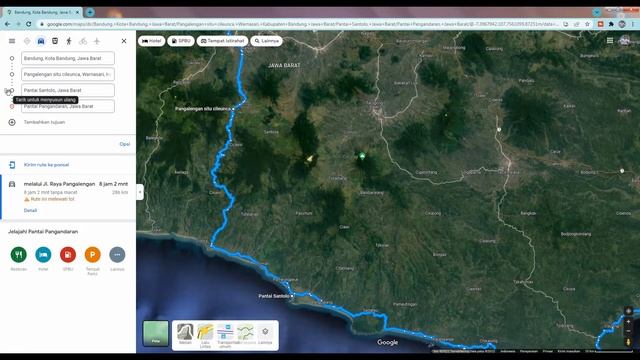The width and height of the screenshot is (640, 360).
Task: Click the browser address bar URL
Action: (302, 24)
